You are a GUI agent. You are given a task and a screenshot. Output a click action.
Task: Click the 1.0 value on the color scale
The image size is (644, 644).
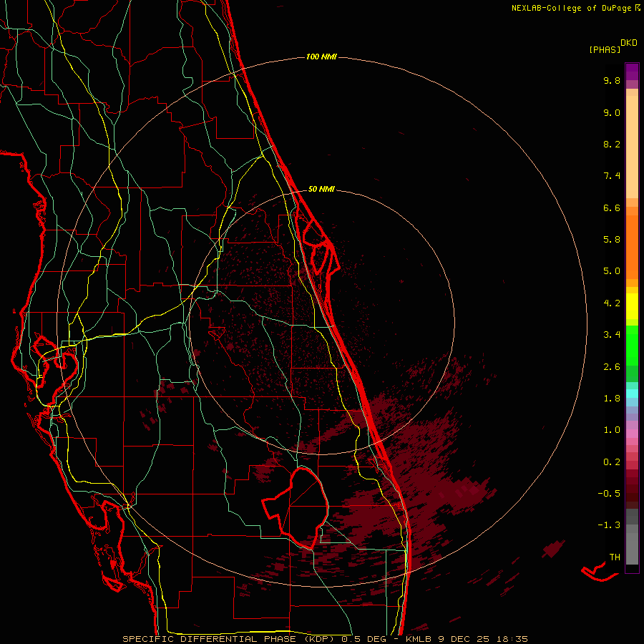point(612,431)
